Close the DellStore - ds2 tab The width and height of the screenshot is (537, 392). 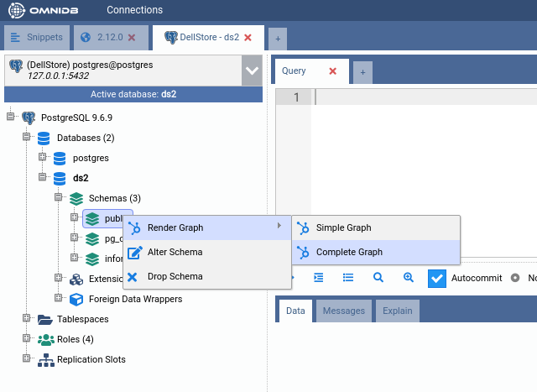pyautogui.click(x=248, y=38)
